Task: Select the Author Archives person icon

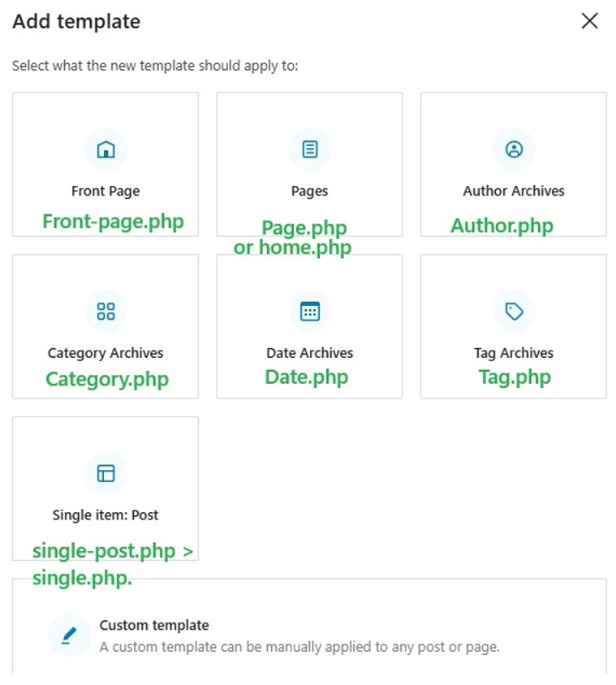Action: coord(514,149)
